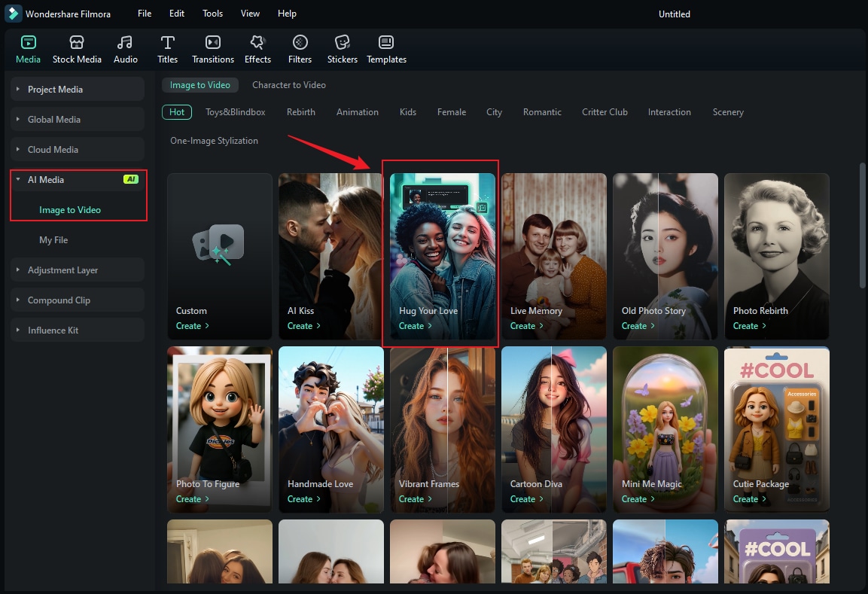Screen dimensions: 868x594
Task: Click Create on the Custom card
Action: point(192,326)
